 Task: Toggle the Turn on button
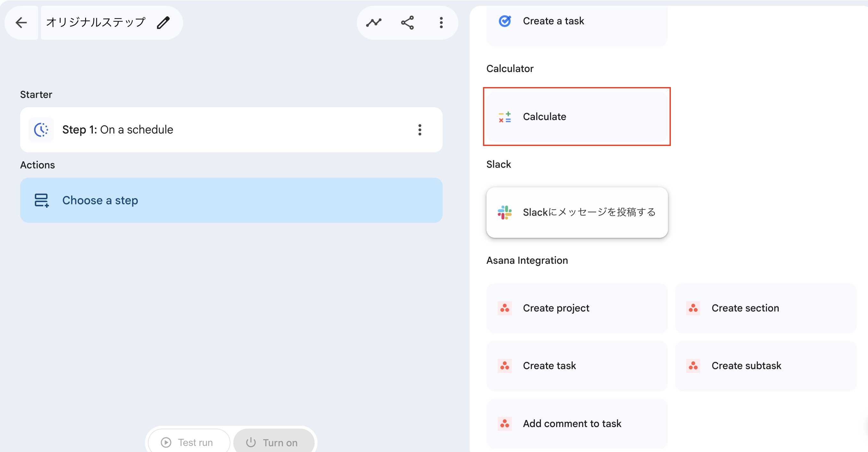[x=273, y=442]
